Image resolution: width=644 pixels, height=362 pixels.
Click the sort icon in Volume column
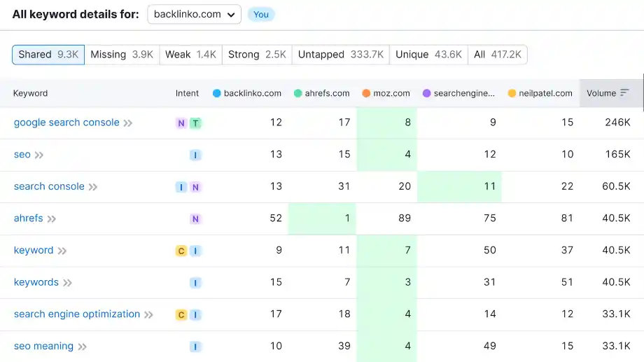624,93
